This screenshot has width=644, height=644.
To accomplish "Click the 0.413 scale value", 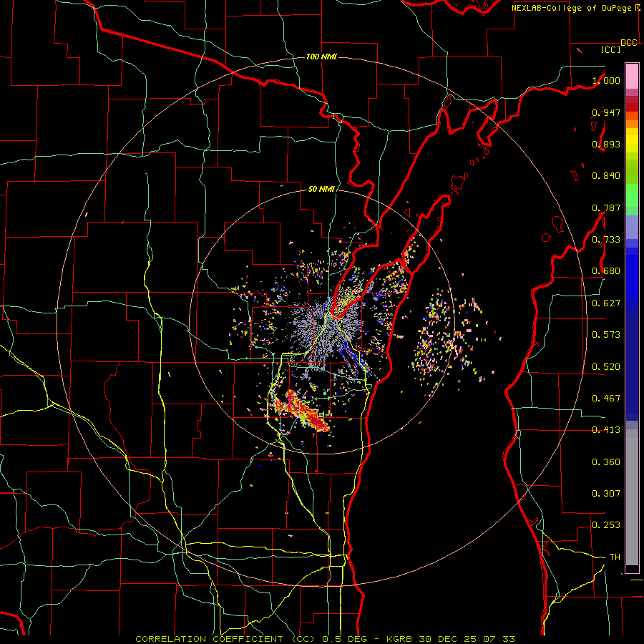I will pos(606,429).
